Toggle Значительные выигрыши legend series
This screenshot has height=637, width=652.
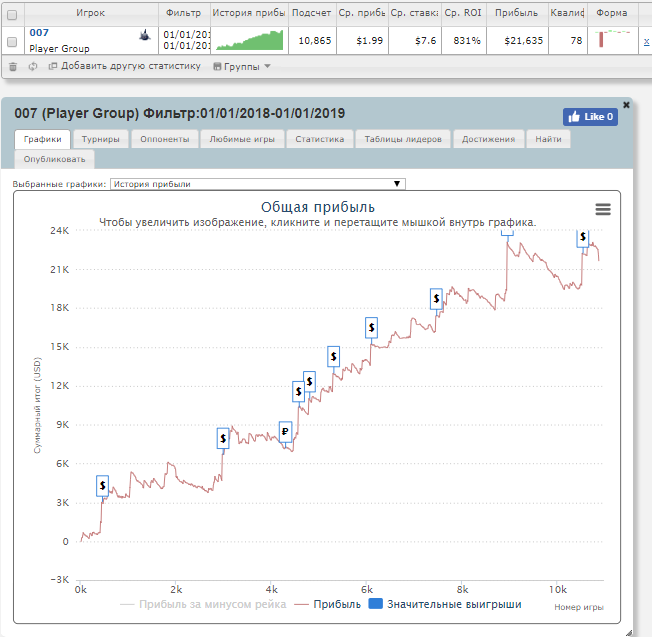pos(445,604)
